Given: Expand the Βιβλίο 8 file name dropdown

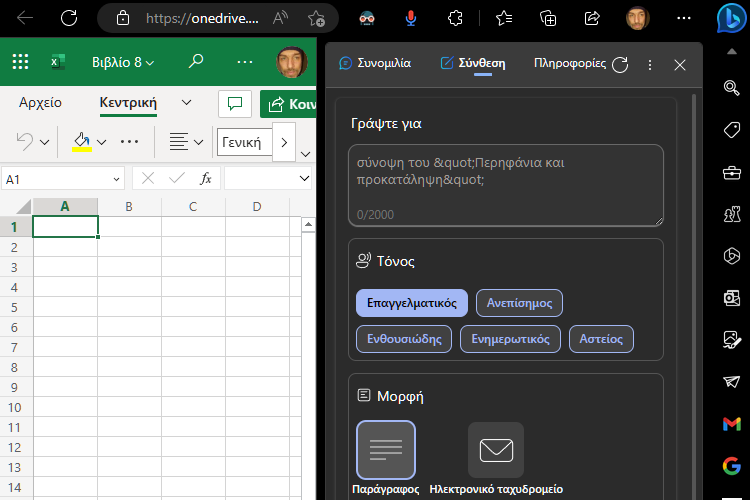Looking at the screenshot, I should click(x=150, y=63).
